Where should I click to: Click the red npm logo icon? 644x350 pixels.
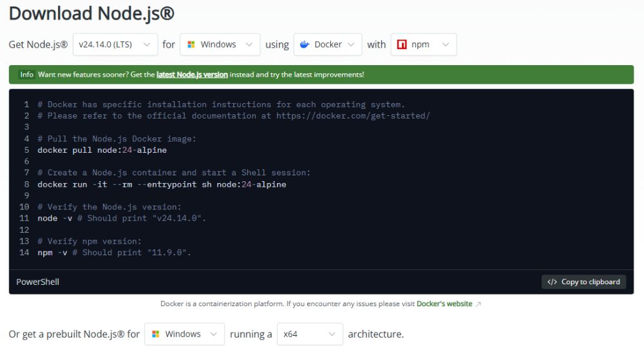pos(402,44)
